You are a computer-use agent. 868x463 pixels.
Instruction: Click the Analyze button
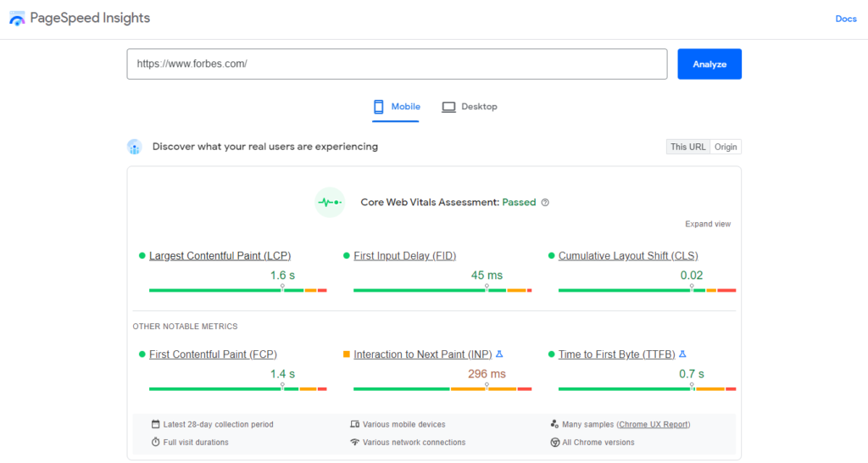(x=709, y=64)
